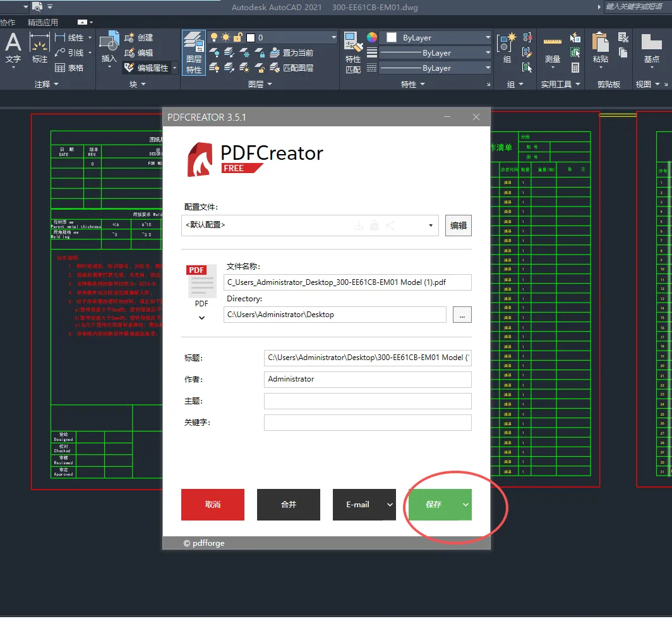The image size is (672, 626).
Task: Click the green 保存 save button
Action: [434, 505]
